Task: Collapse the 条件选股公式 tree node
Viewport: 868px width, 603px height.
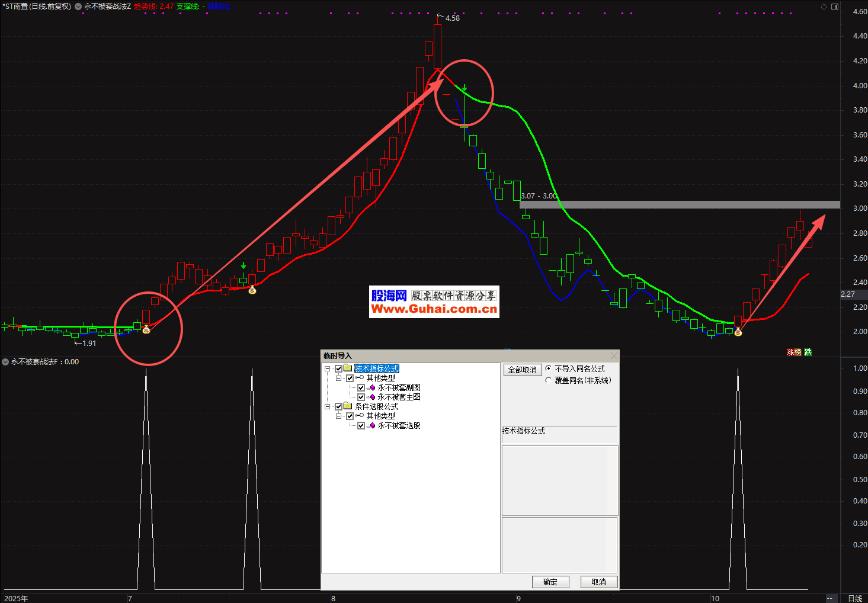Action: pyautogui.click(x=328, y=407)
